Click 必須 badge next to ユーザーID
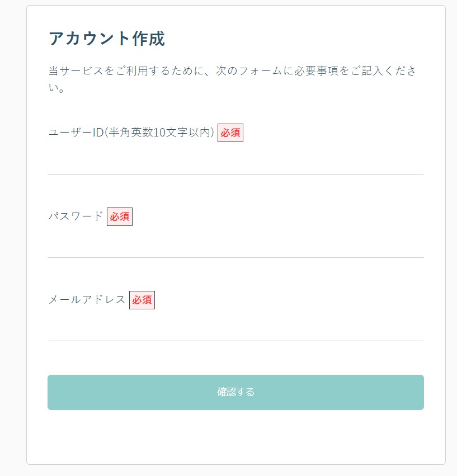 [230, 133]
